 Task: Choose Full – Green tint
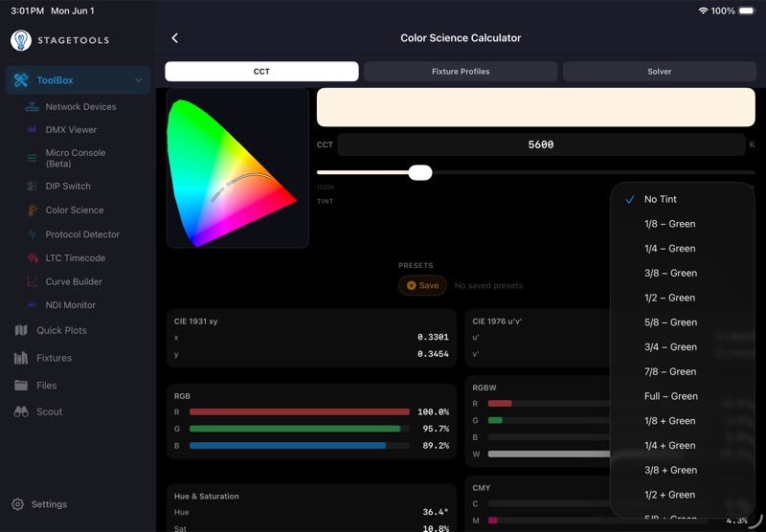(683, 396)
